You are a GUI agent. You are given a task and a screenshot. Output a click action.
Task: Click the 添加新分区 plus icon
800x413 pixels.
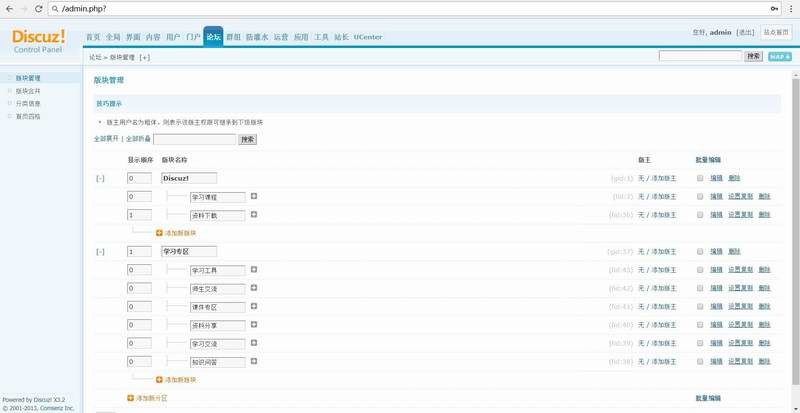[131, 398]
